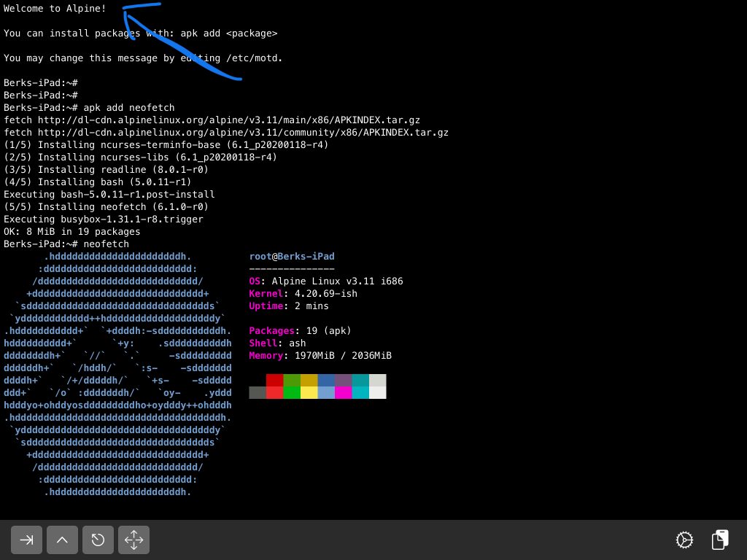Click the 'Kernel' label in neofetch output
Screen dimensions: 747x560
point(263,293)
